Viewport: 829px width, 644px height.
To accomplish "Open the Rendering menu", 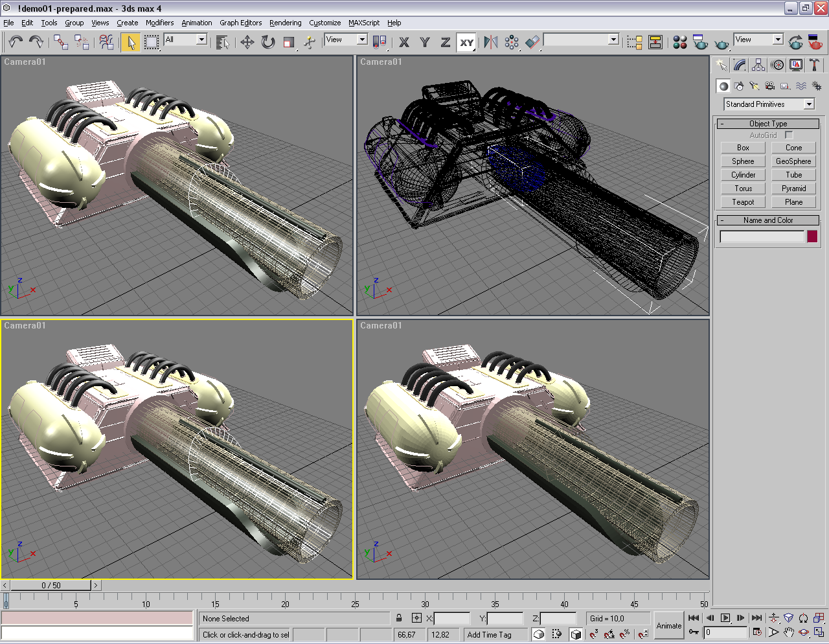I will [x=285, y=23].
